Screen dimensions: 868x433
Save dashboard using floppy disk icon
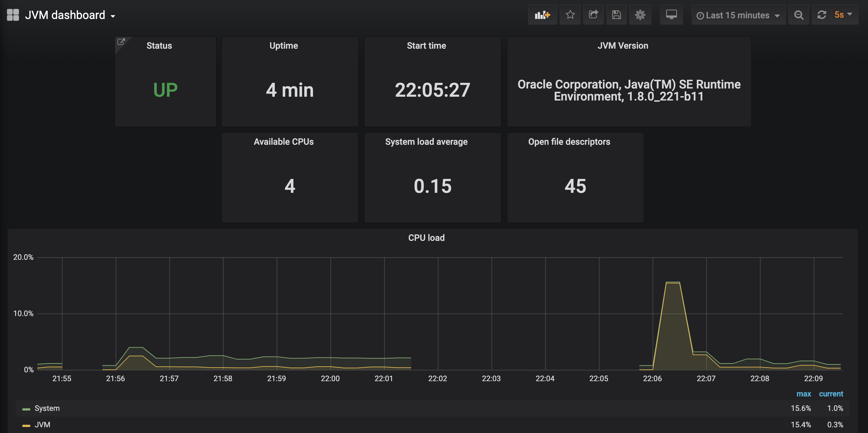point(616,15)
